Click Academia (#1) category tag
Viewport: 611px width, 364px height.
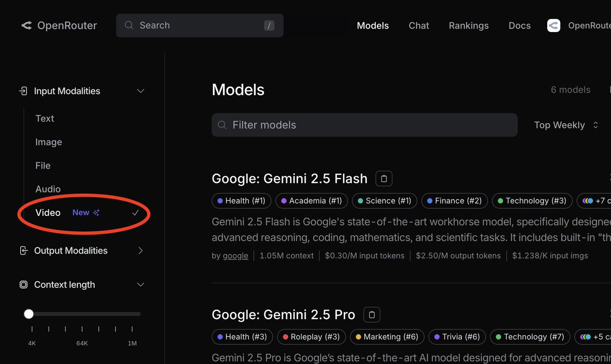(312, 201)
